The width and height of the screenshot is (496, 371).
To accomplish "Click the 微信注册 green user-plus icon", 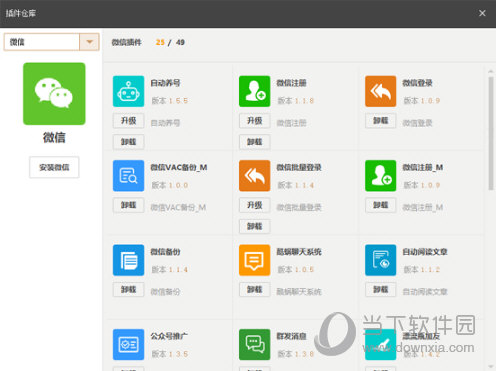I will 254,91.
